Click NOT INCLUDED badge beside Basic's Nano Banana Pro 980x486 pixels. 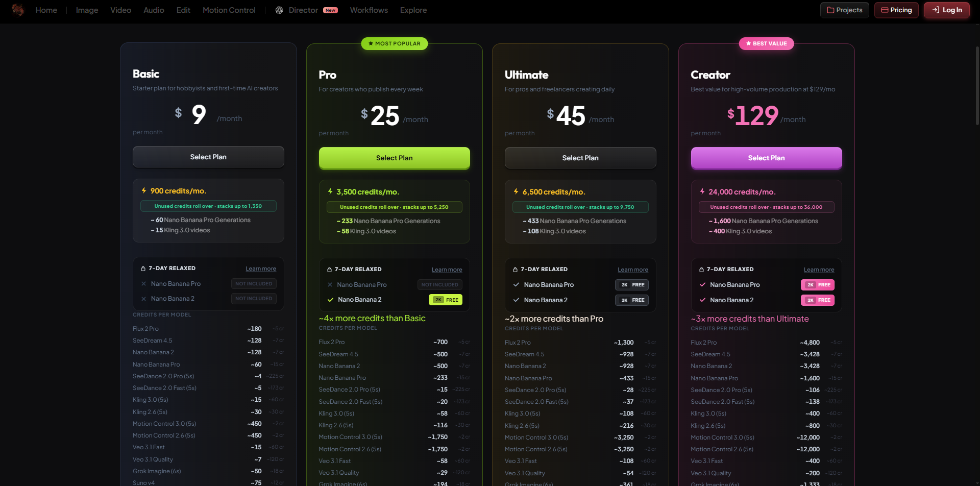point(254,284)
